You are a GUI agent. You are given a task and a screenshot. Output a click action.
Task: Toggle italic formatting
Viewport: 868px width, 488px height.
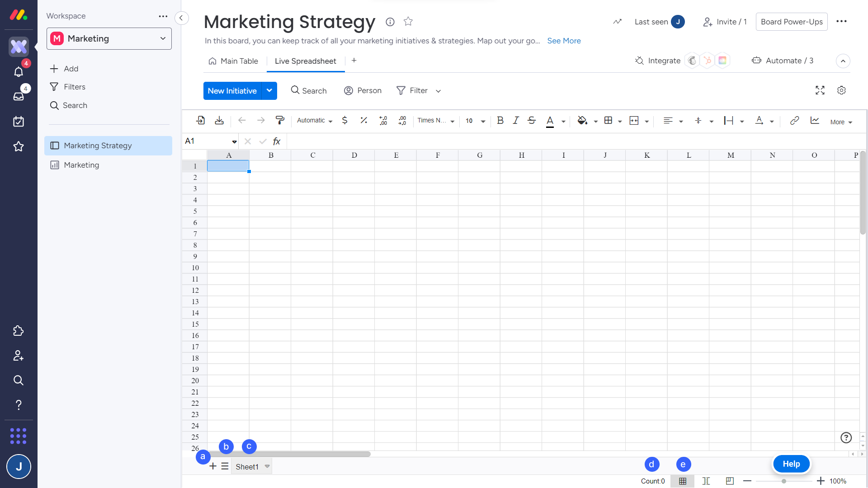point(516,120)
